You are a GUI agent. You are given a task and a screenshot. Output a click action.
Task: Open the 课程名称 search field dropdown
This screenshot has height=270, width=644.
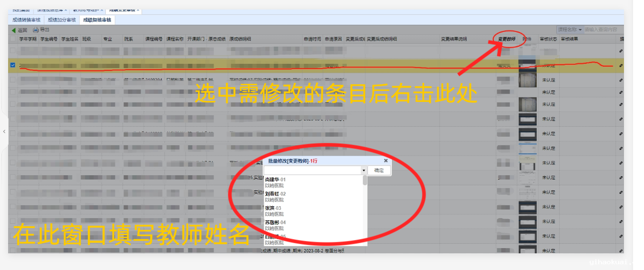click(x=570, y=30)
